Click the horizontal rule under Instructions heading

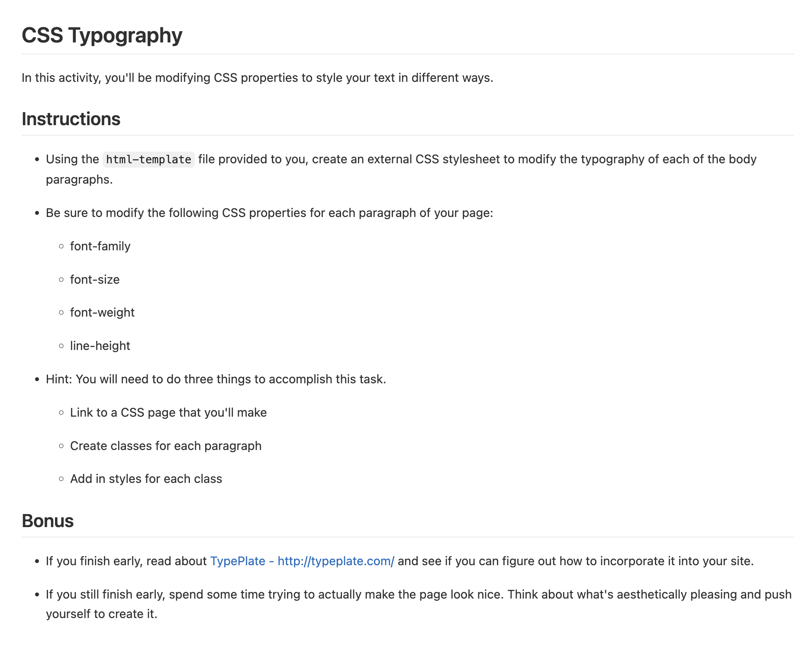click(x=408, y=135)
